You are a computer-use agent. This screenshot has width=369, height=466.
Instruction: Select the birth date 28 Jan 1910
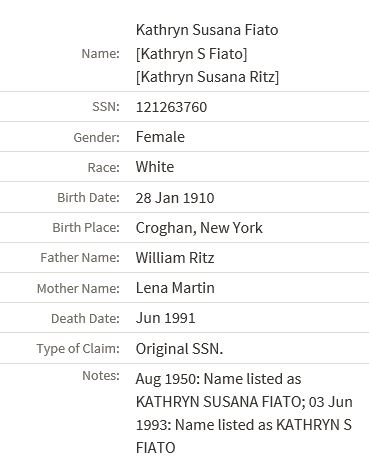point(175,198)
